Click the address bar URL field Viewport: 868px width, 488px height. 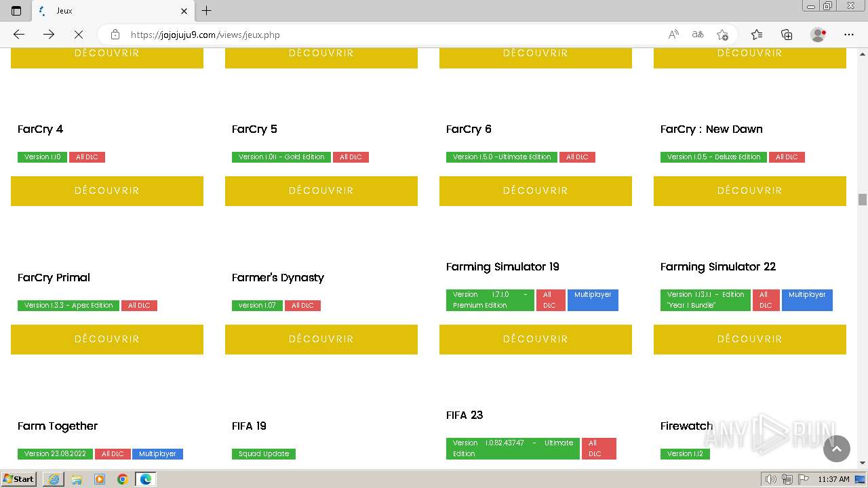pos(393,35)
